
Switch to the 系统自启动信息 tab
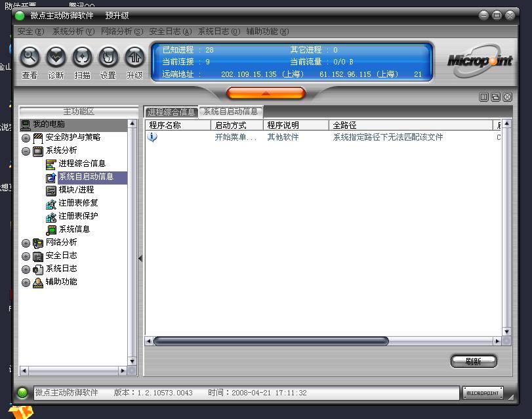tap(231, 112)
